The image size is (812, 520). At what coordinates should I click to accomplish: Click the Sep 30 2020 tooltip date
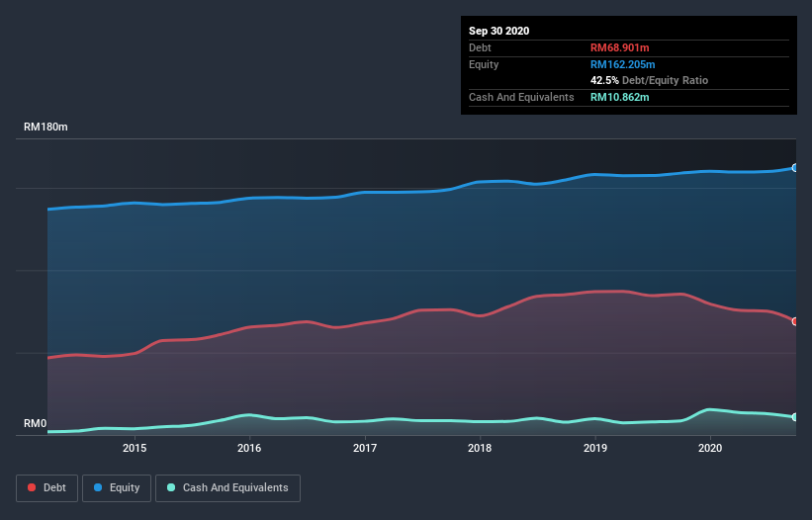(x=498, y=31)
